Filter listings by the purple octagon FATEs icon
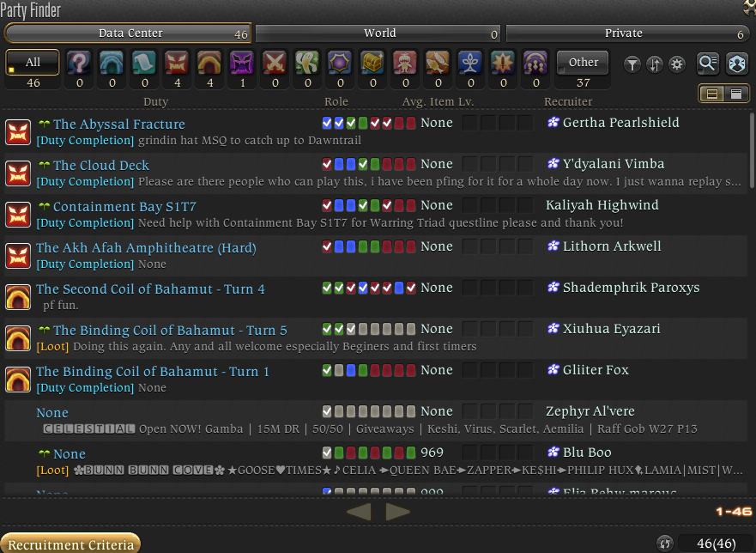The image size is (756, 553). (340, 63)
